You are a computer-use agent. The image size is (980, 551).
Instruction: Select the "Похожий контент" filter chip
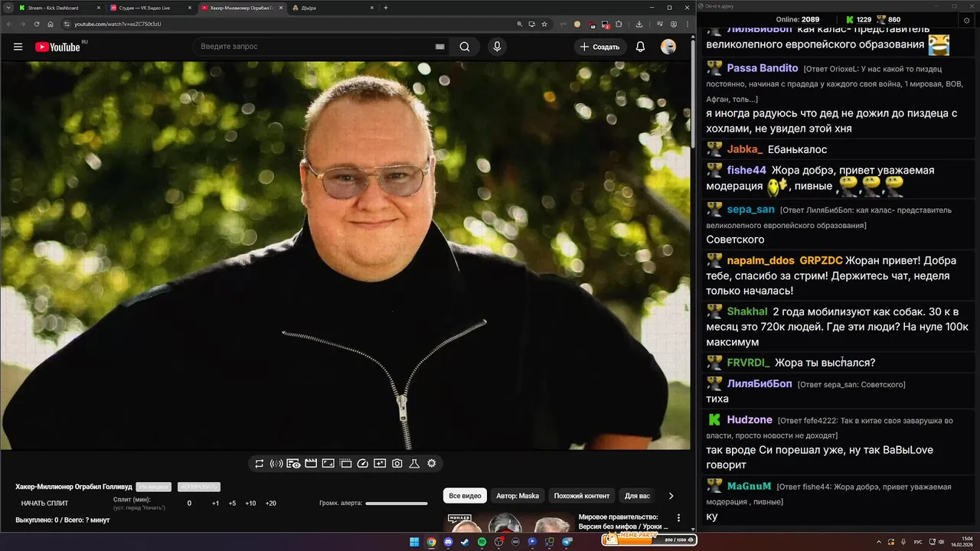(x=582, y=496)
